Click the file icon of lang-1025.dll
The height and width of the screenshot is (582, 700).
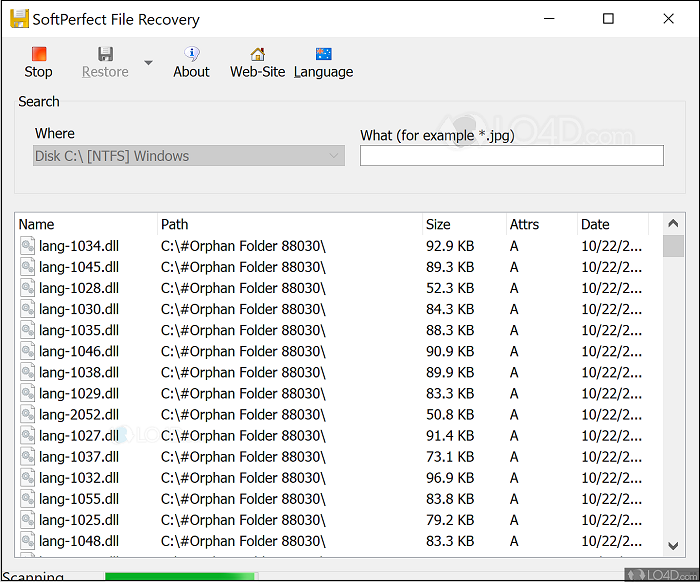point(28,520)
